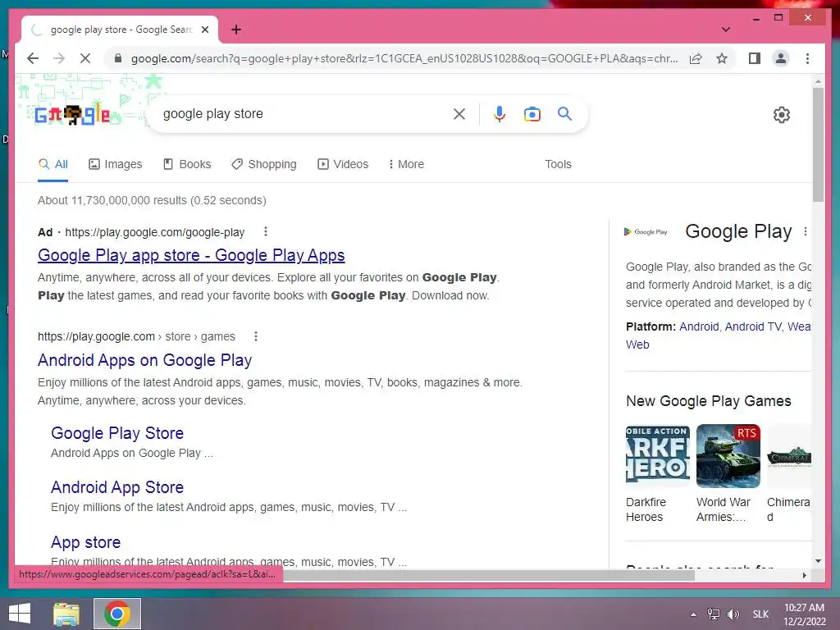This screenshot has height=630, width=840.
Task: Open the browser side panel icon
Action: pos(755,58)
